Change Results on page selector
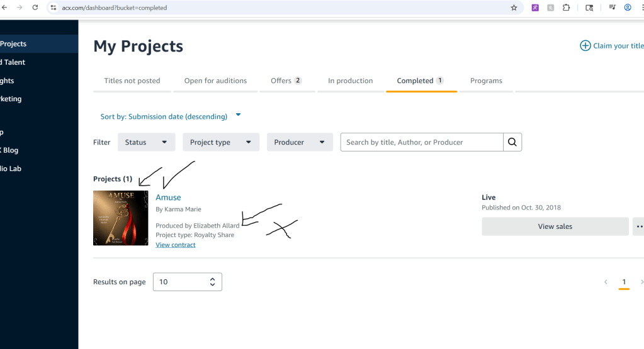The height and width of the screenshot is (349, 644). 187,282
